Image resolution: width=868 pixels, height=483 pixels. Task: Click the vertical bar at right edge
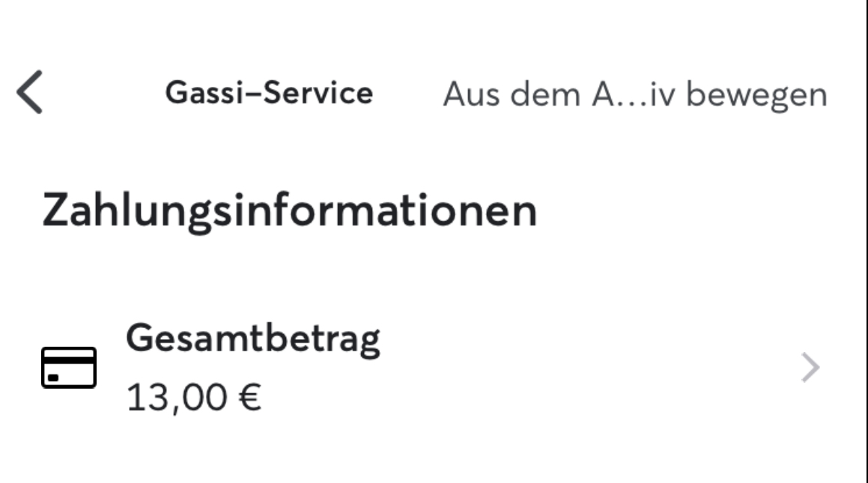865,241
